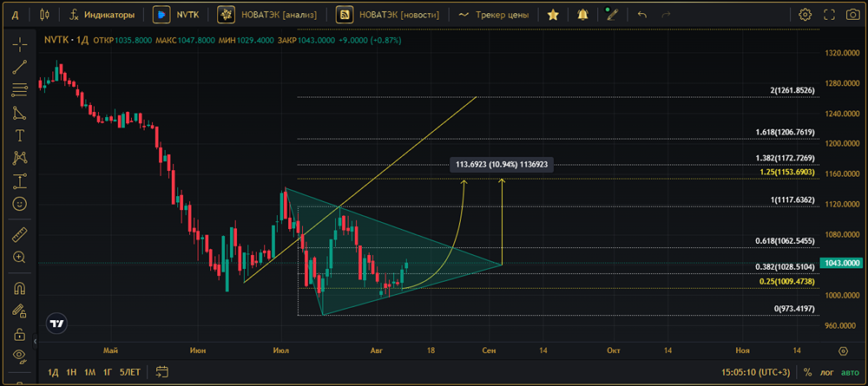868x386 pixels.
Task: Open the НОВАТЭК [анализ] tab
Action: (266, 15)
